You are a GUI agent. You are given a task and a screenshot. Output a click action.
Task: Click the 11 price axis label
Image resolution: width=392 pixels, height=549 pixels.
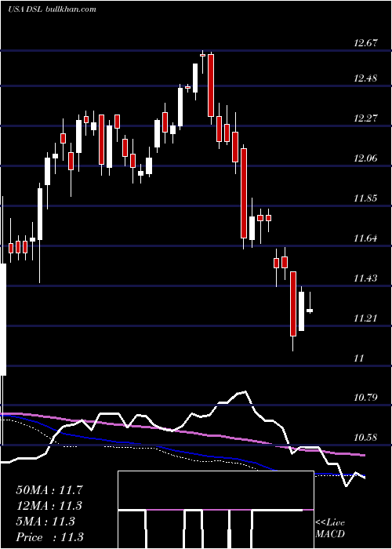click(x=359, y=358)
